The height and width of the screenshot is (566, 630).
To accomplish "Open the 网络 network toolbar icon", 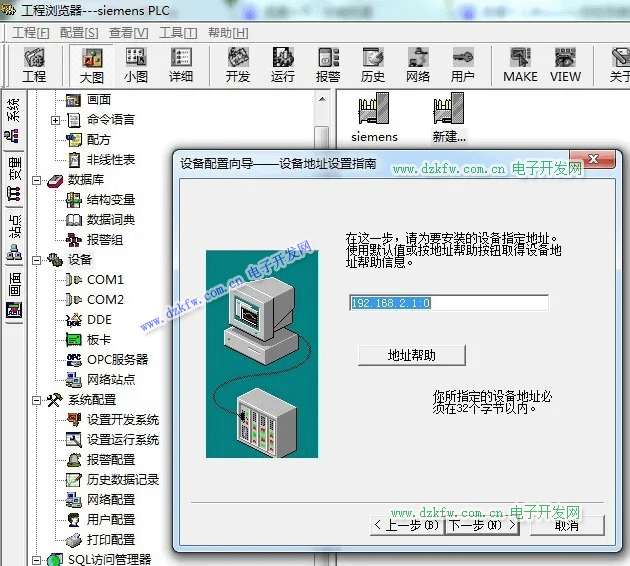I will click(418, 65).
